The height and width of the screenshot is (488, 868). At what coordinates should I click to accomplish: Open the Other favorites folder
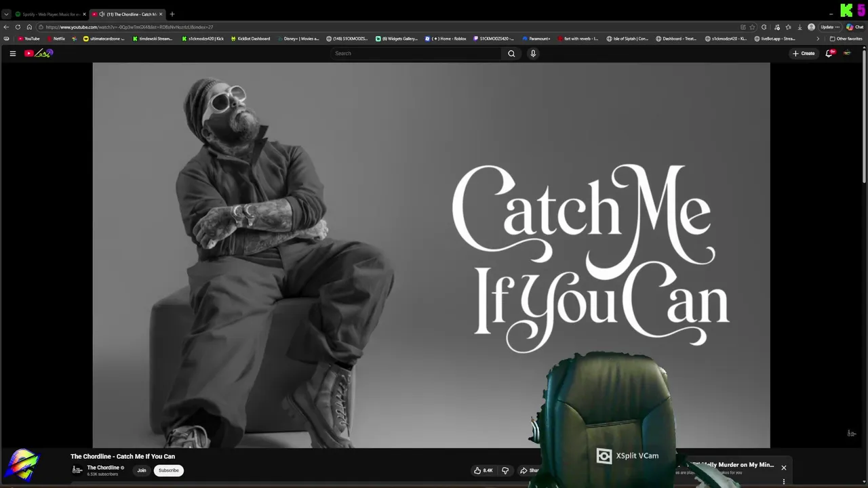pyautogui.click(x=846, y=39)
